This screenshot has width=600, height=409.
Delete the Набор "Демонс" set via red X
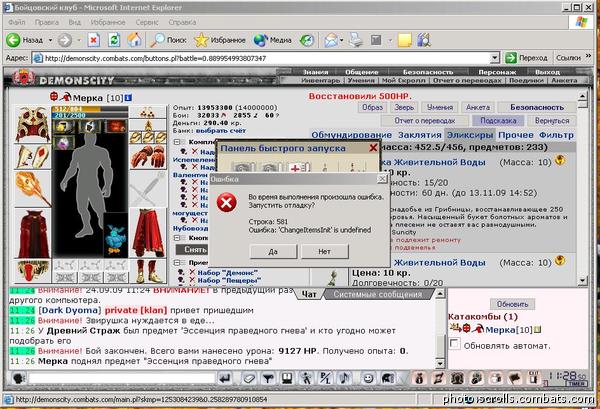[x=192, y=272]
